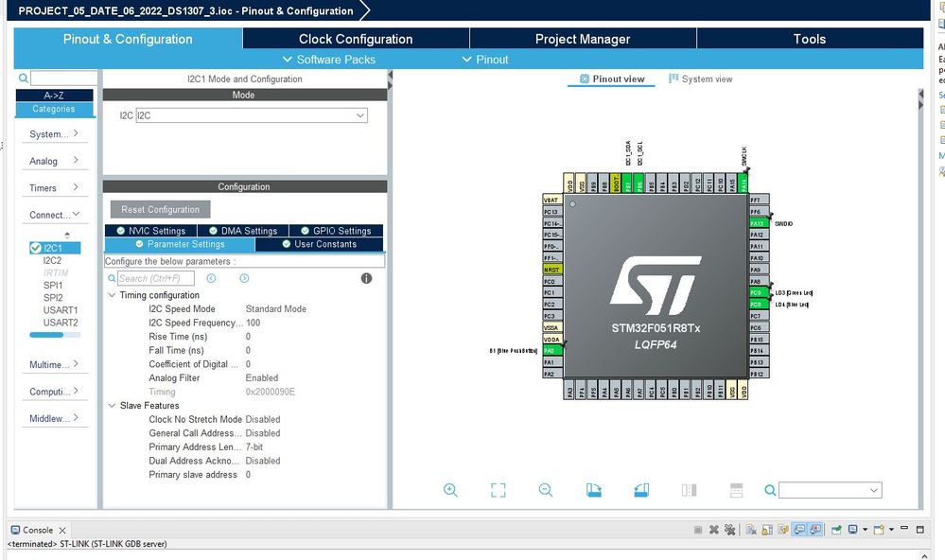This screenshot has width=945, height=560.
Task: Click the PA13 SWDIO pin on chip
Action: (x=759, y=223)
